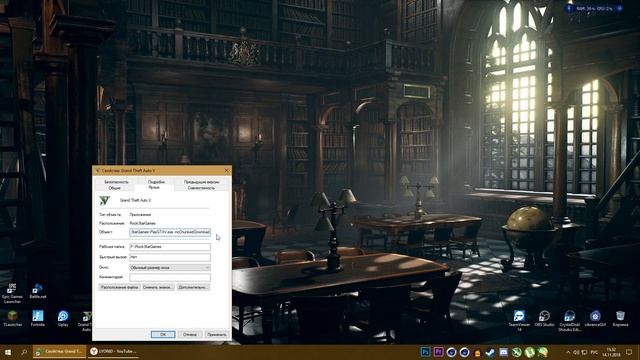Click the RAM and CPU usage widget
The height and width of the screenshot is (360, 640).
point(594,8)
